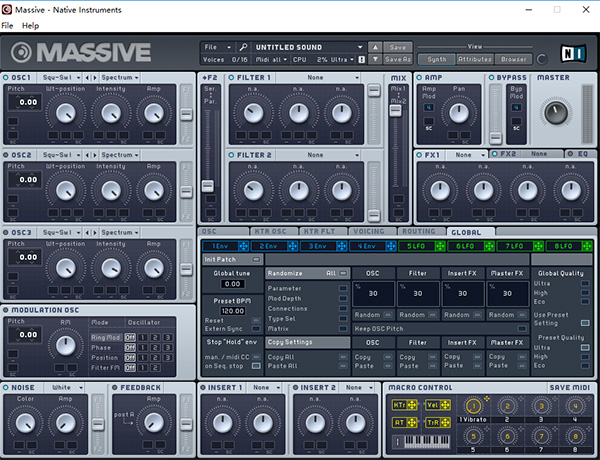Open the Help menu
The height and width of the screenshot is (460, 600).
coord(31,24)
